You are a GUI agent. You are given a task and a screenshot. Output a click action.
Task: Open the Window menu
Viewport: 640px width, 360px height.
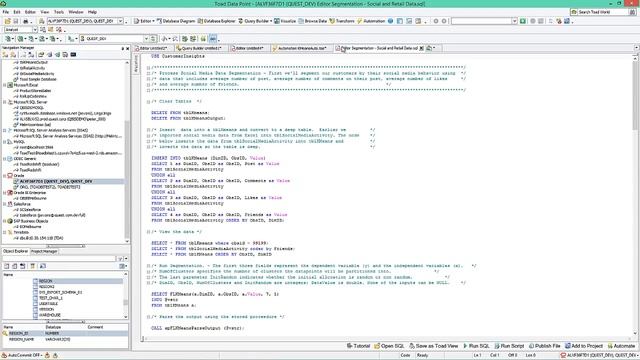76,12
